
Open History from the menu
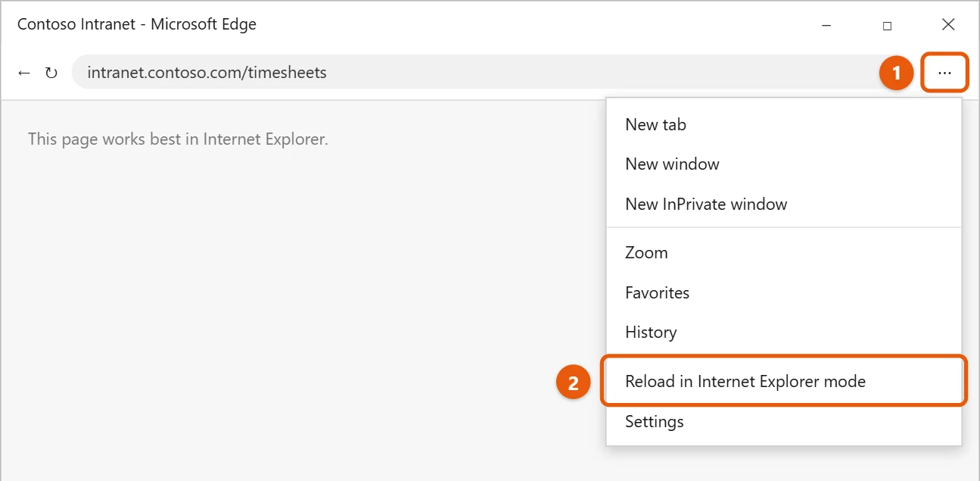784,333
